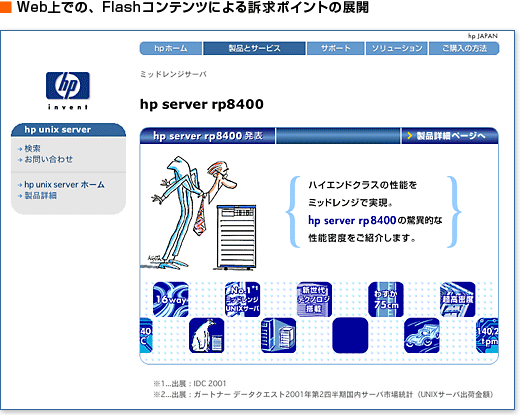Click the HP invent logo
Viewport: 520px width, 415px height.
(x=68, y=90)
